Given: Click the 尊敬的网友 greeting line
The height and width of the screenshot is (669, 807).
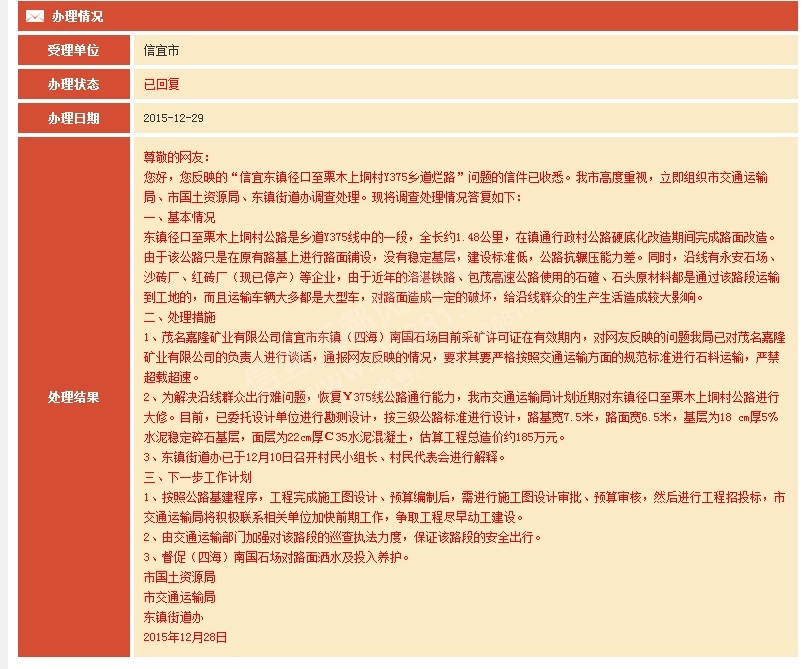Looking at the screenshot, I should [x=177, y=157].
